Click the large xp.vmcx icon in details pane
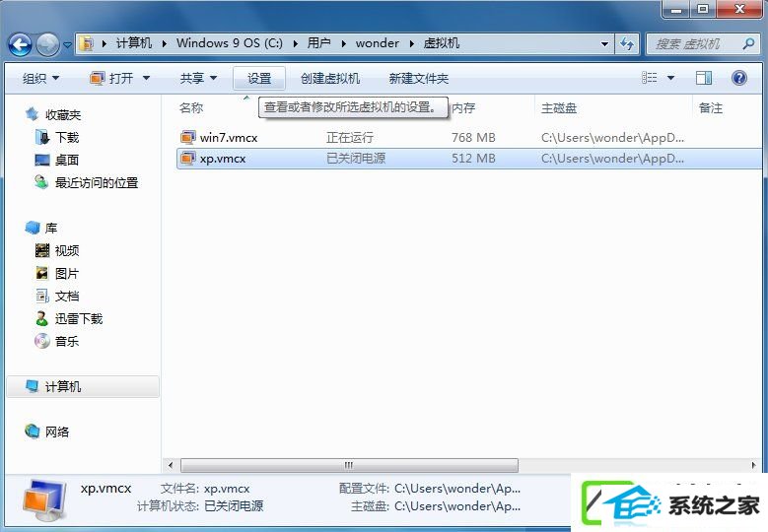Screen dimensions: 768x532 pyautogui.click(x=45, y=500)
